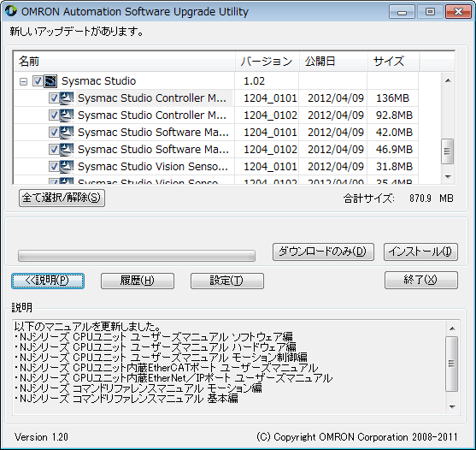Open the 履歴(H) history
This screenshot has height=450, width=476.
coord(138,281)
